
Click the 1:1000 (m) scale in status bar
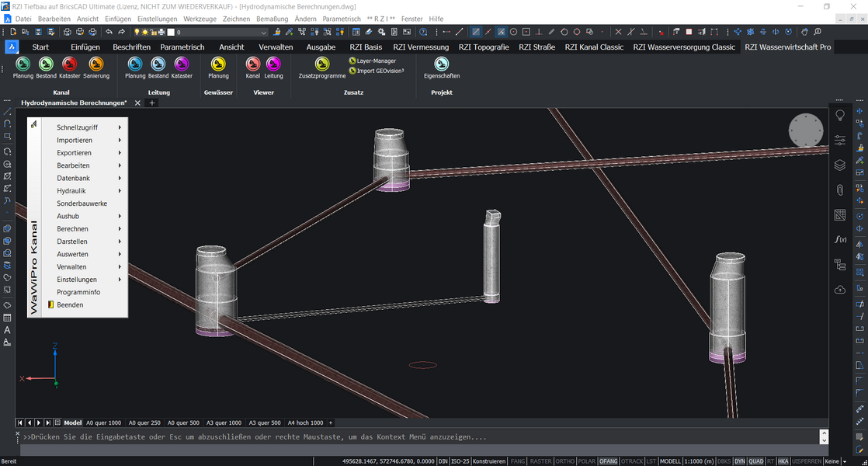[699, 461]
